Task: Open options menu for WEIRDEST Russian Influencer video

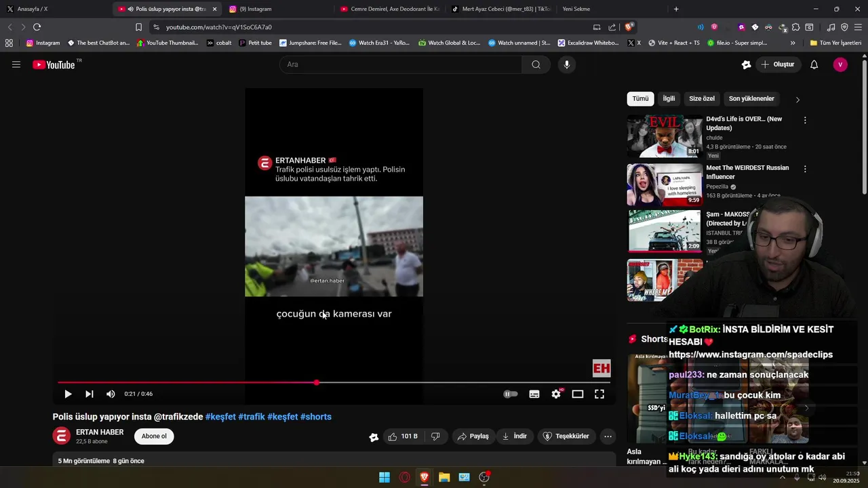Action: [x=805, y=169]
